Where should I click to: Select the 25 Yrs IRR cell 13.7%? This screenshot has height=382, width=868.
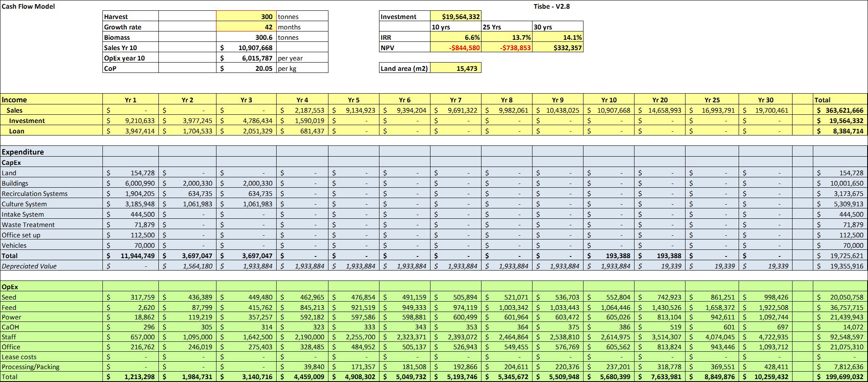click(507, 37)
